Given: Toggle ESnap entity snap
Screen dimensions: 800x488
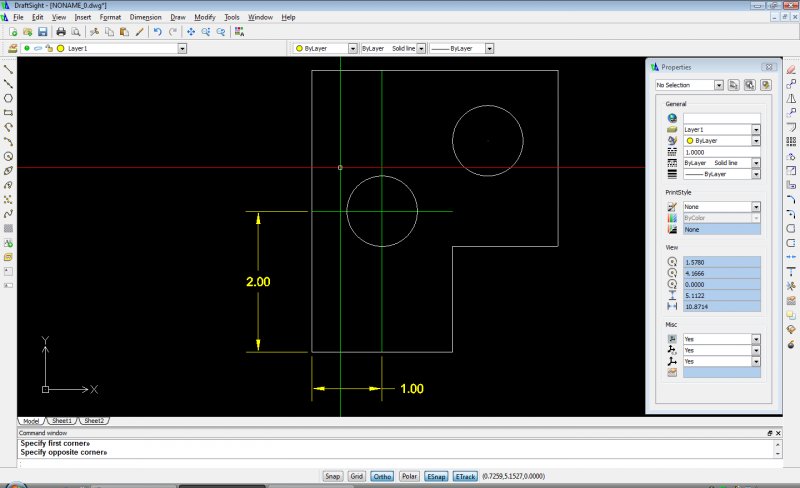Looking at the screenshot, I should tap(436, 476).
